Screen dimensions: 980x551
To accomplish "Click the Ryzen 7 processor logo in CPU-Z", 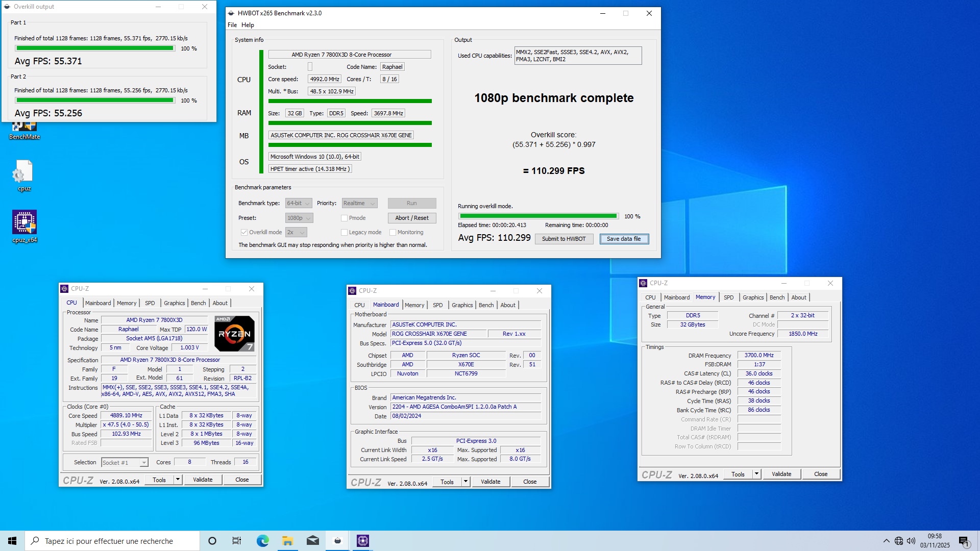I will [234, 333].
